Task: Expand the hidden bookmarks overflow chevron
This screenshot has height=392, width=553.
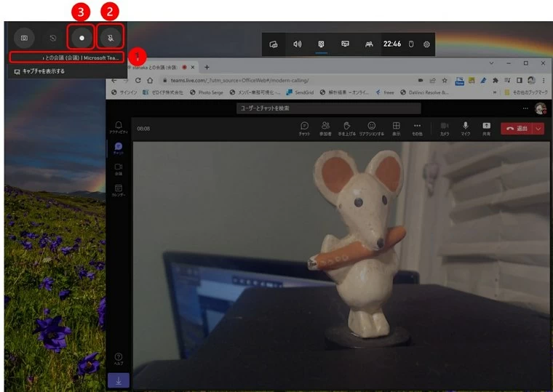Action: click(x=495, y=92)
